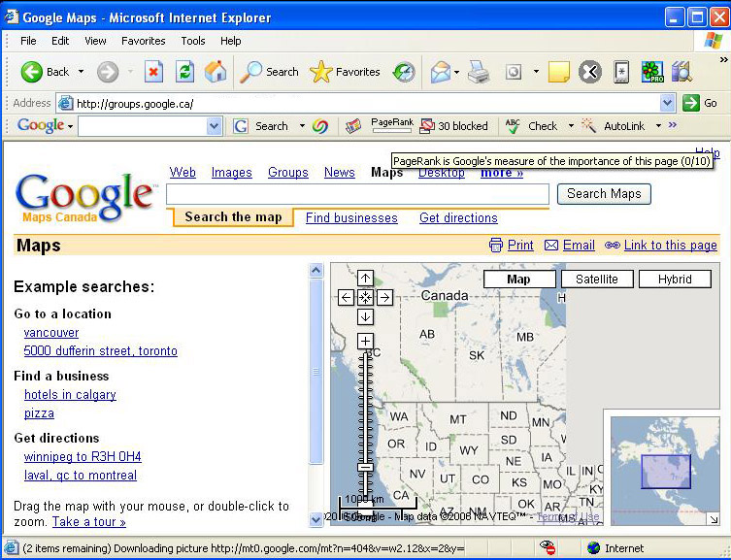This screenshot has width=731, height=560.
Task: Switch to Satellite map view
Action: [597, 280]
